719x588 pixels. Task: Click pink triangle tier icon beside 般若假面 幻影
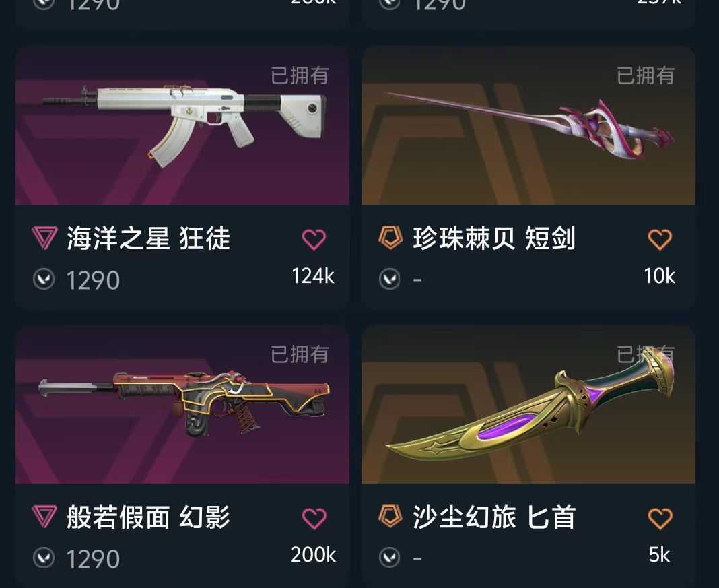[45, 517]
